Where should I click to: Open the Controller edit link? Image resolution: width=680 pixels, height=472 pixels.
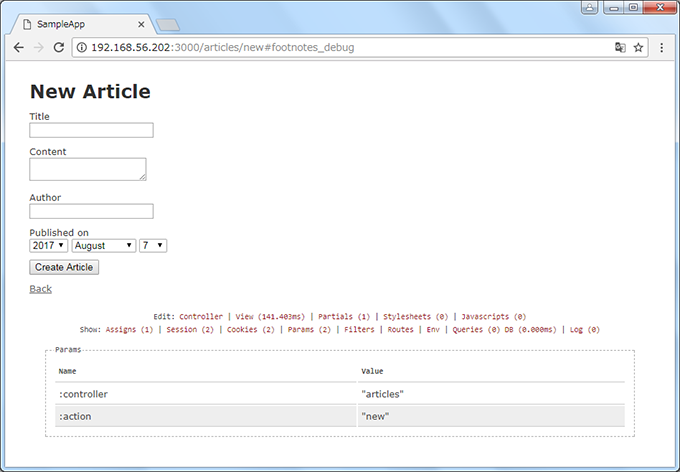(201, 317)
